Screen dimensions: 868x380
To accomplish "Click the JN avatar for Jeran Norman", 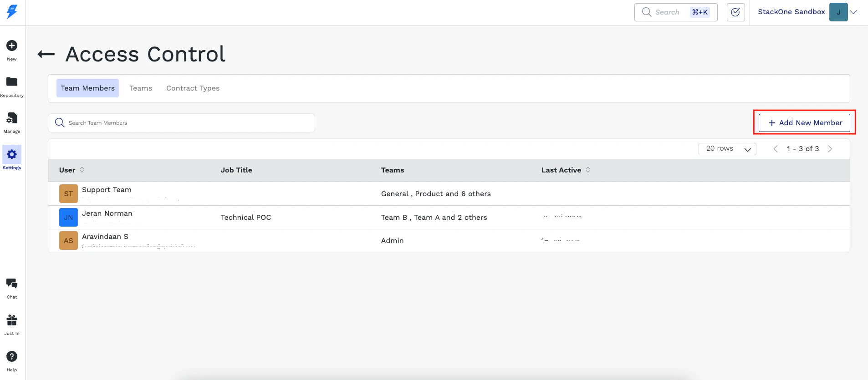I will [x=68, y=217].
